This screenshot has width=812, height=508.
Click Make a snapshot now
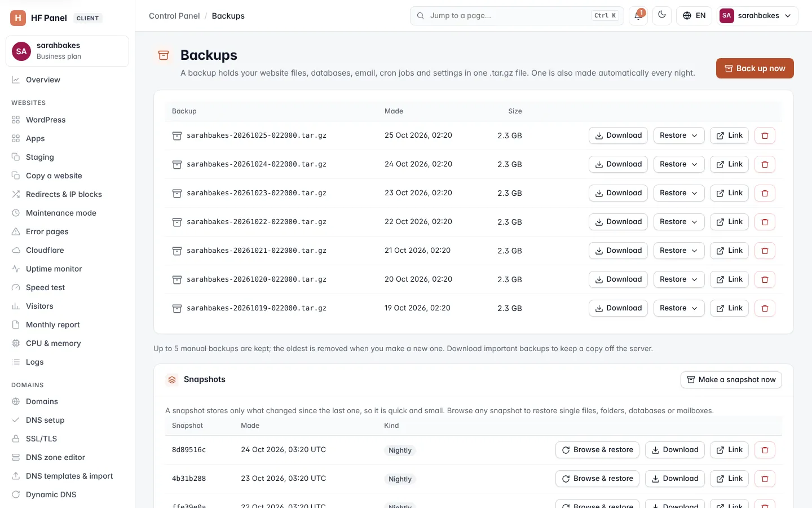pos(731,380)
